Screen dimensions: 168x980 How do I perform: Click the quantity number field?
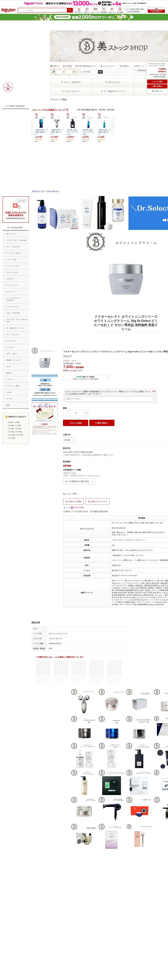click(x=76, y=413)
